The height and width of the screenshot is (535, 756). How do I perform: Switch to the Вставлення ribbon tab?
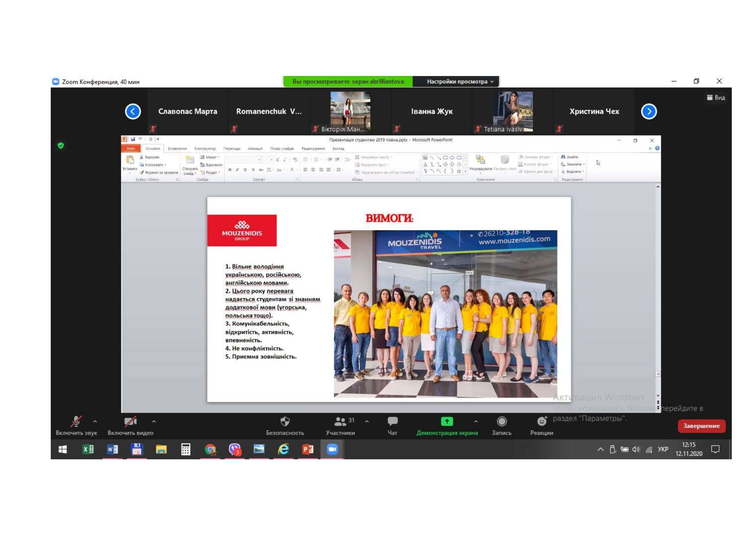(x=177, y=148)
